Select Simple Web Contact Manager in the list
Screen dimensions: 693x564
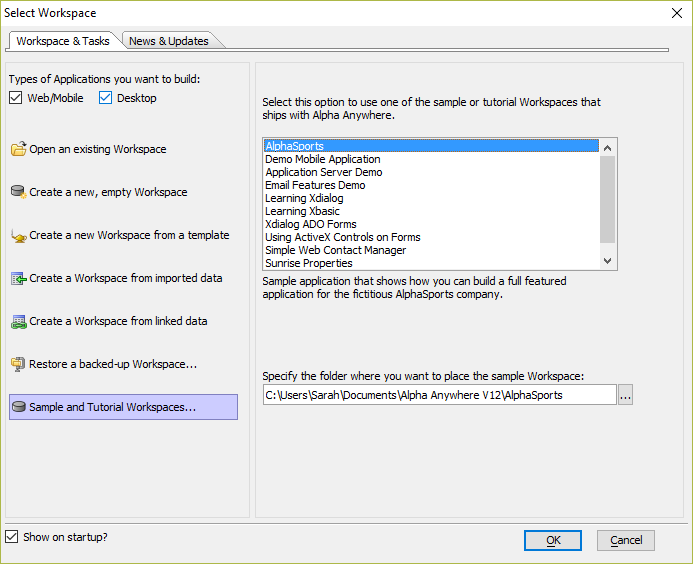(431, 250)
